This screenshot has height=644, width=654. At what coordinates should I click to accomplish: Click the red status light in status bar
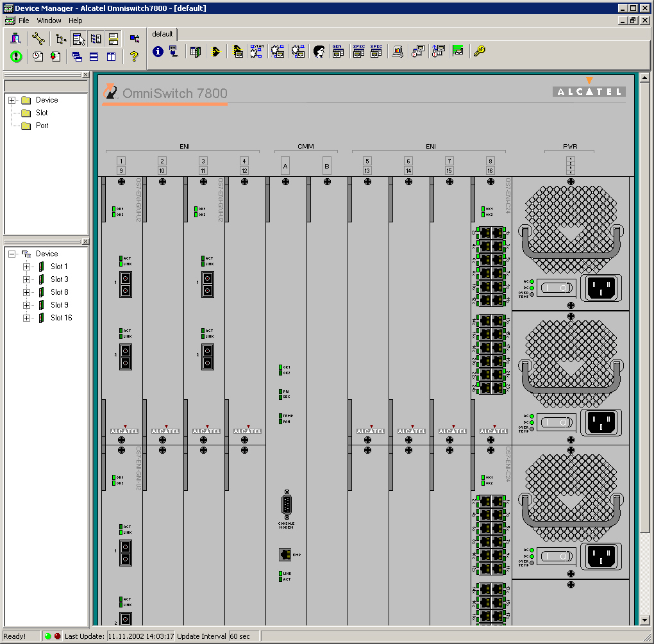[x=58, y=636]
